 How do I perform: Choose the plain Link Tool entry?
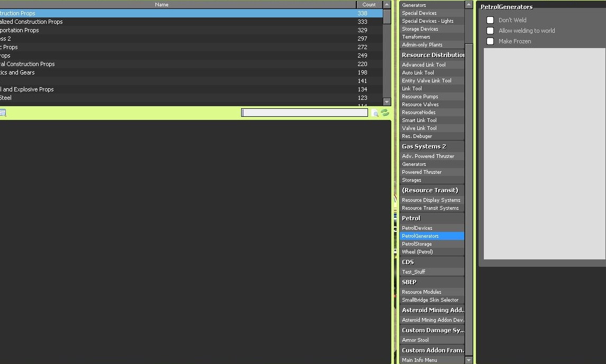pyautogui.click(x=431, y=88)
